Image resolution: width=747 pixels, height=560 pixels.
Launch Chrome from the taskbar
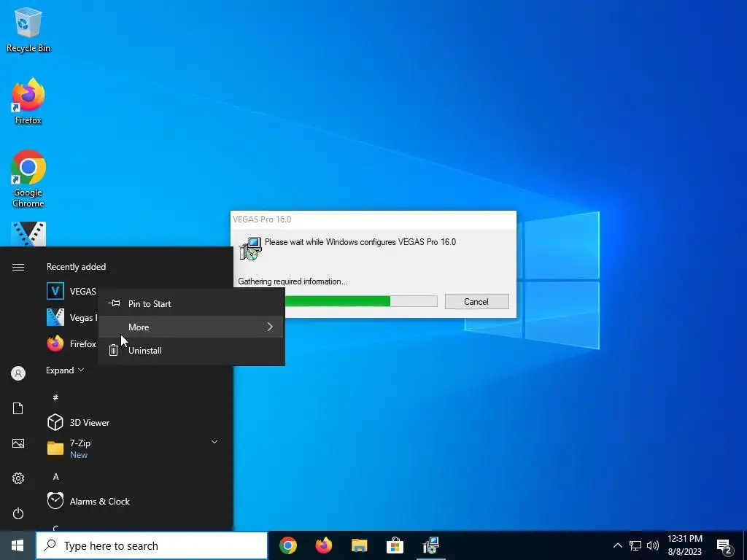click(287, 545)
